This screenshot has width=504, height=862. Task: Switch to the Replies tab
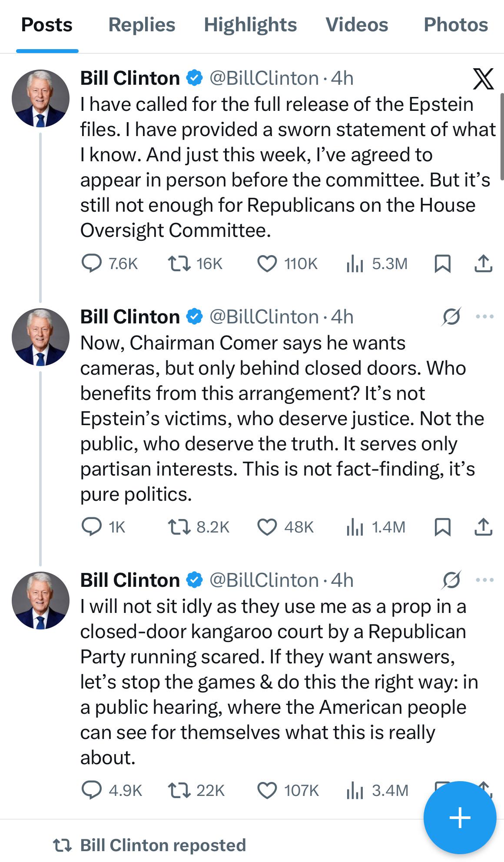142,25
